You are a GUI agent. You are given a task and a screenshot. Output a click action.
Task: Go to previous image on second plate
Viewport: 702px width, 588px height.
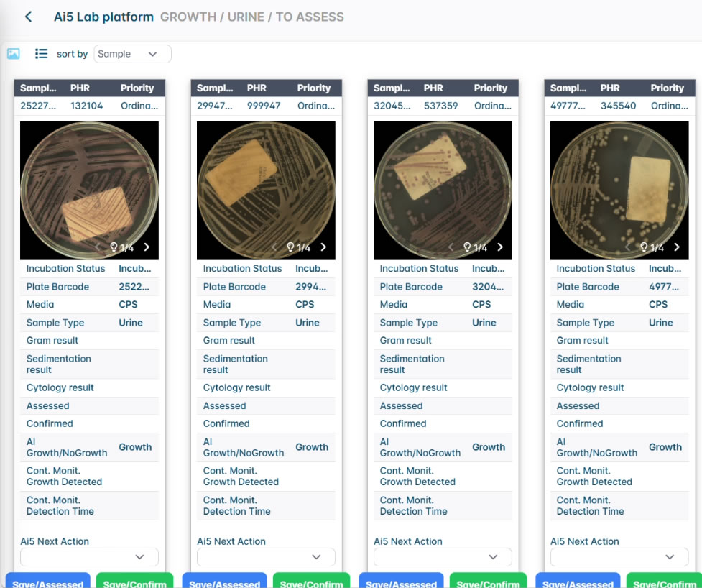(x=274, y=247)
